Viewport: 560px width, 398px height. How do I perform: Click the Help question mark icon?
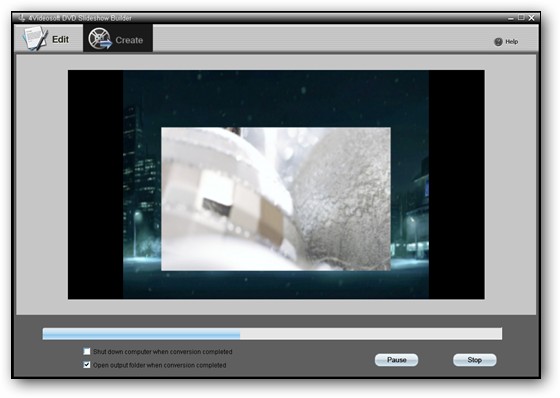point(498,42)
